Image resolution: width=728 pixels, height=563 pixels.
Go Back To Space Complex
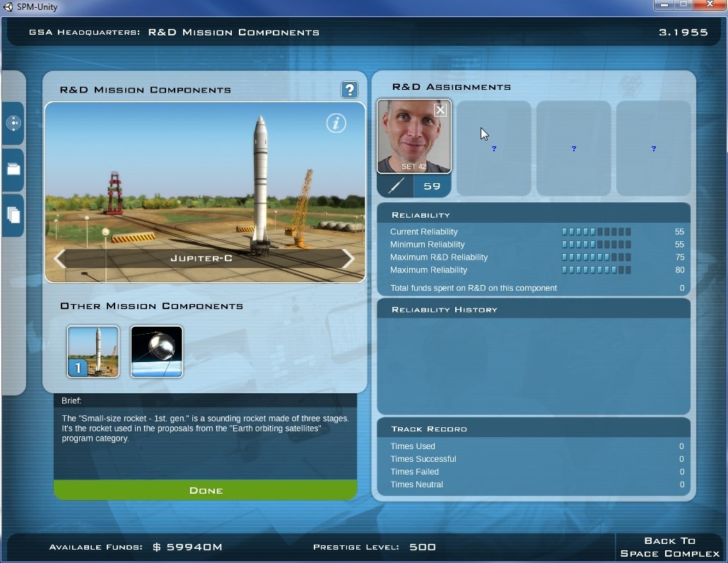click(x=669, y=547)
